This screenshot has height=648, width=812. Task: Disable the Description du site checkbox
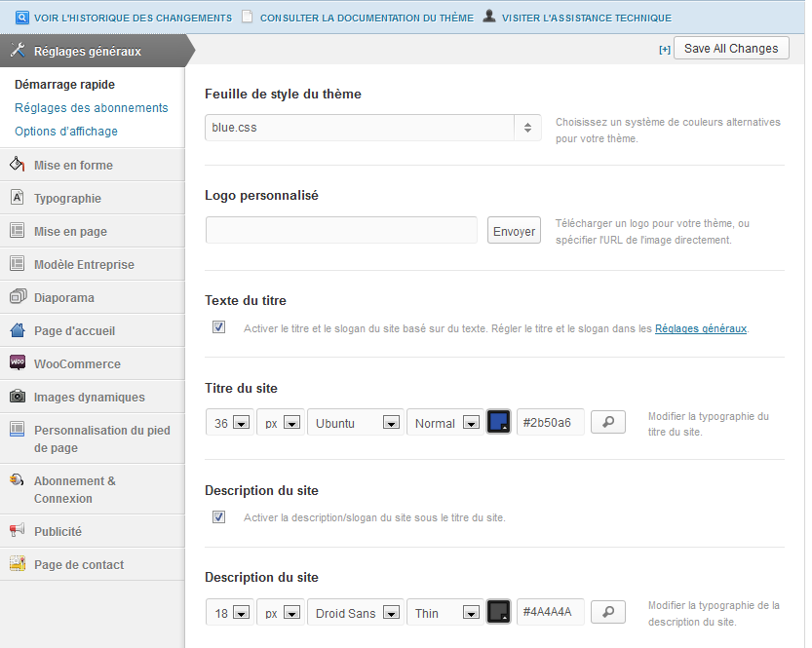pos(218,516)
